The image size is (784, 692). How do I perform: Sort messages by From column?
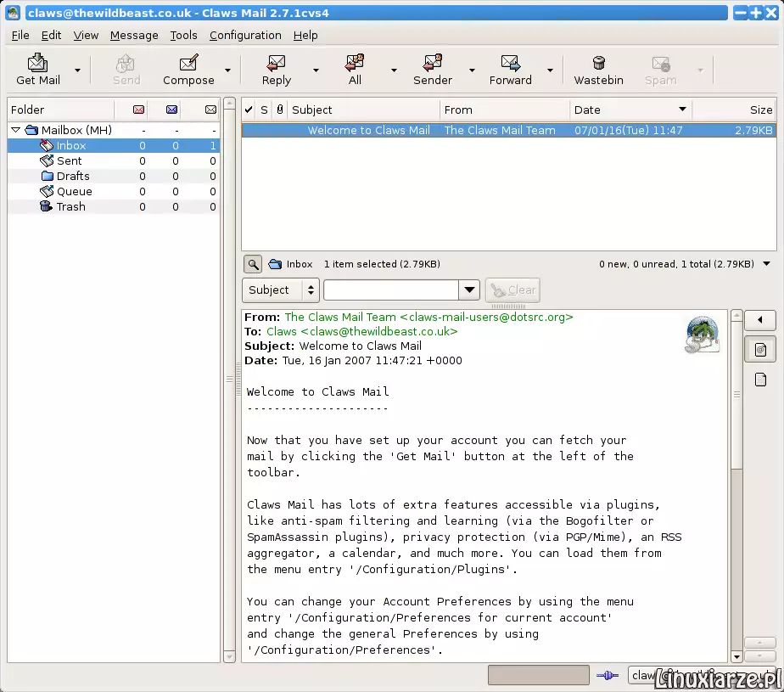click(505, 110)
